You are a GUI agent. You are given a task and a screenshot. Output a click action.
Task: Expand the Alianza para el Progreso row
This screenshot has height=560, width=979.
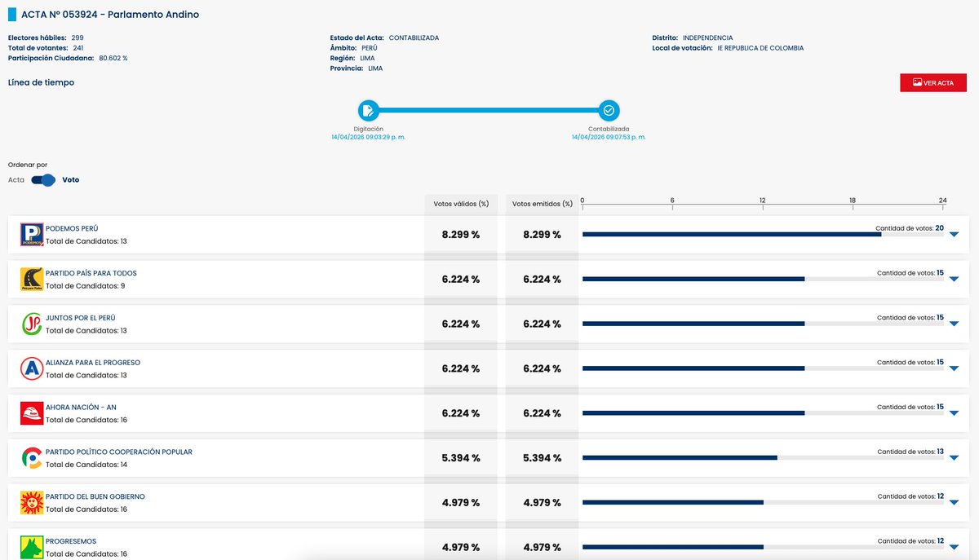[954, 369]
